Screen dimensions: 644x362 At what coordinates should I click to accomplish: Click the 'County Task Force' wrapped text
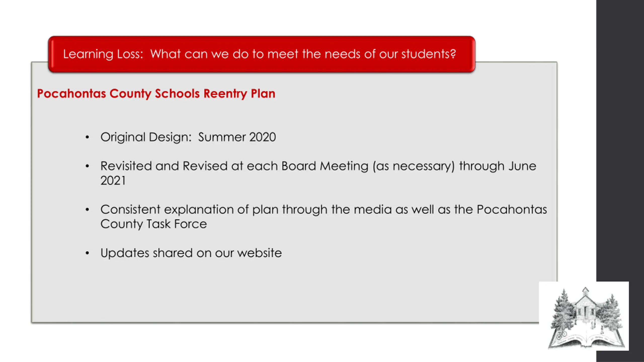154,224
